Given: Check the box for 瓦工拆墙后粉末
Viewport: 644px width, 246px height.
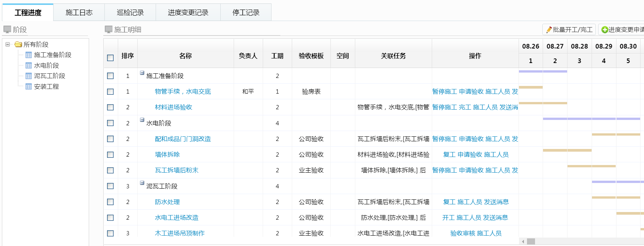Looking at the screenshot, I should tap(111, 170).
